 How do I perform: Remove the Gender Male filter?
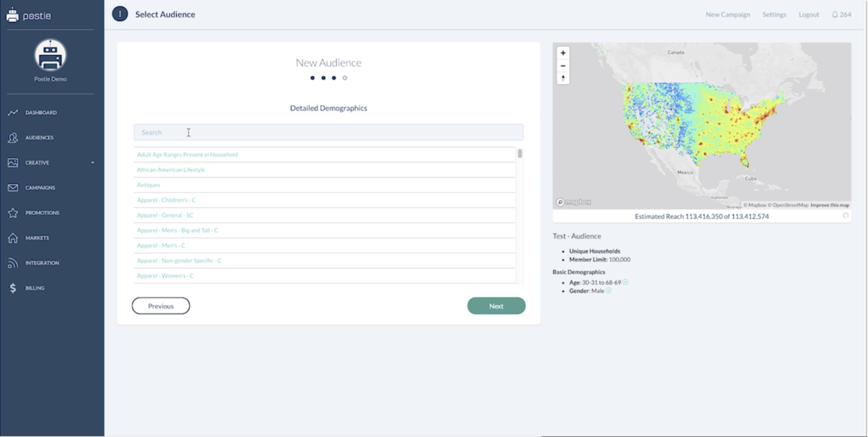(608, 291)
